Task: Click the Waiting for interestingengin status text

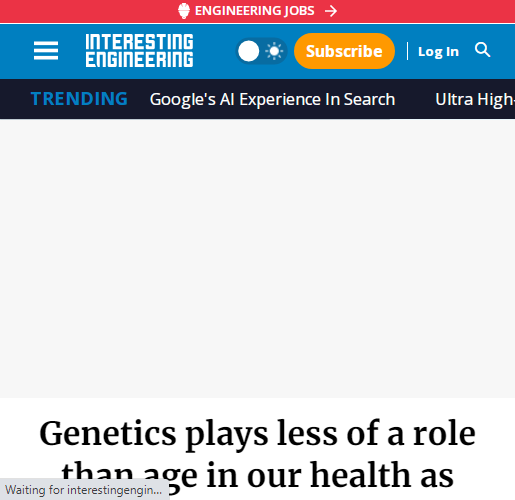Action: 84,490
